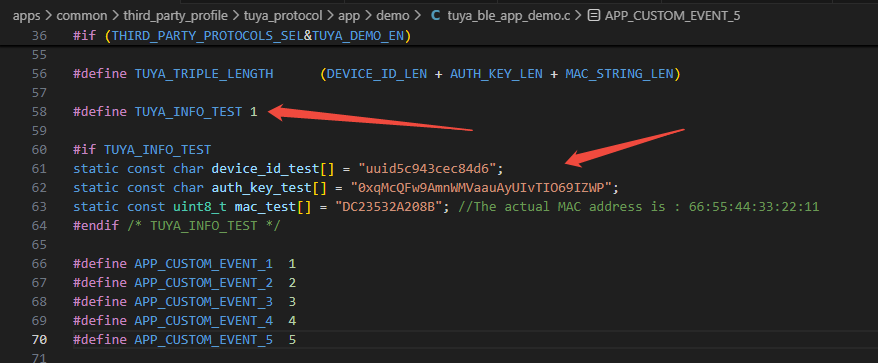
Task: Click line number 70 in gutter
Action: pos(40,339)
